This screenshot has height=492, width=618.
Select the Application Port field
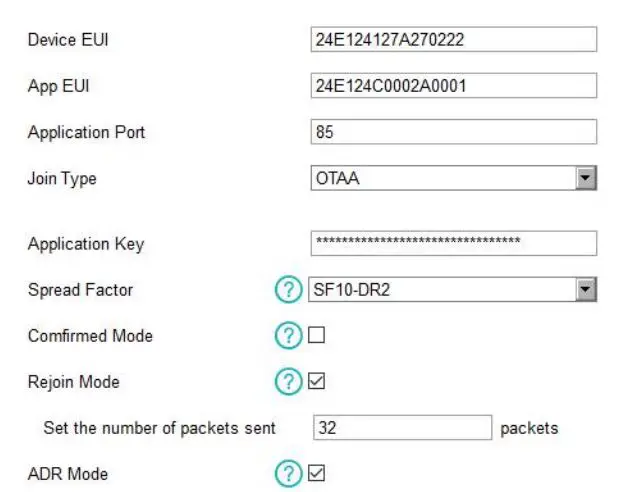(x=454, y=131)
